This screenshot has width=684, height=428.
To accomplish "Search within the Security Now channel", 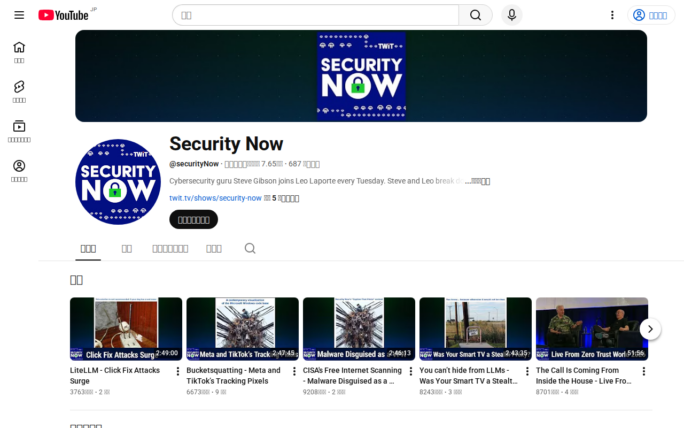I will pos(250,249).
